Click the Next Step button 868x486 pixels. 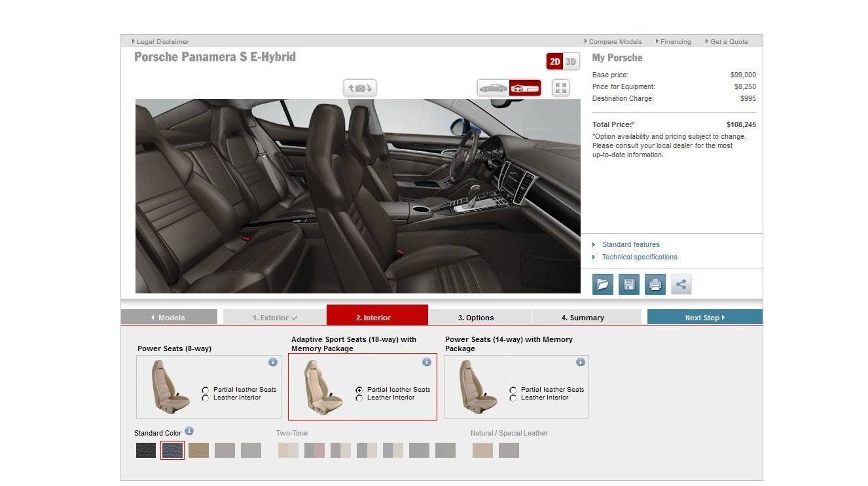705,317
